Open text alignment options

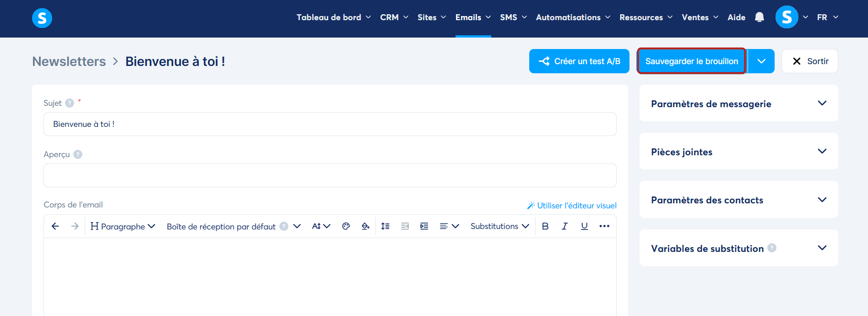(449, 226)
